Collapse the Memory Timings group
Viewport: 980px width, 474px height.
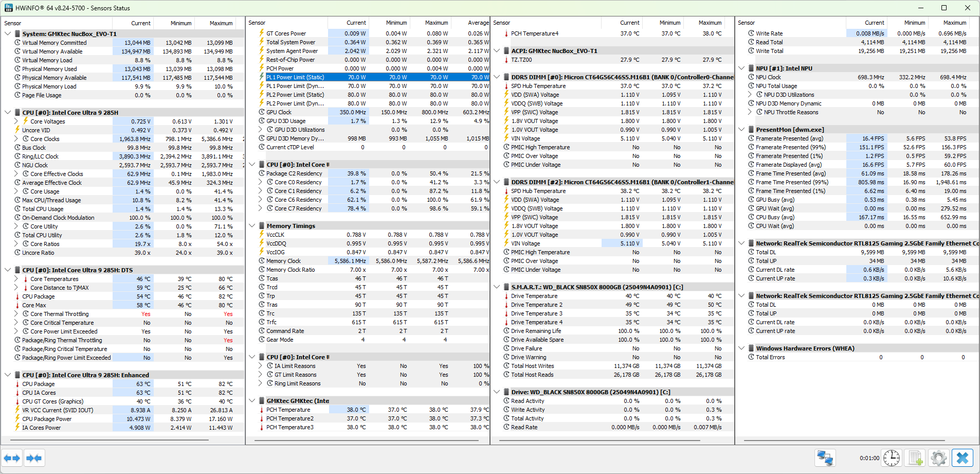pyautogui.click(x=252, y=226)
